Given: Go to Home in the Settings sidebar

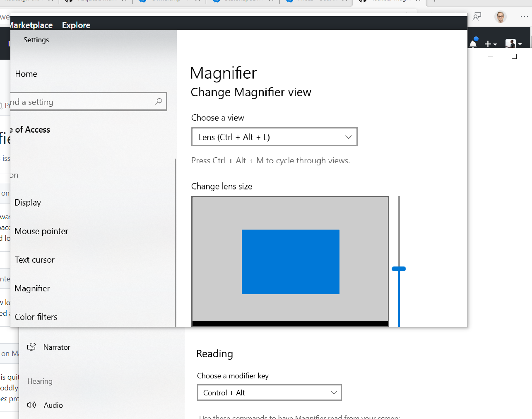Looking at the screenshot, I should pos(26,74).
